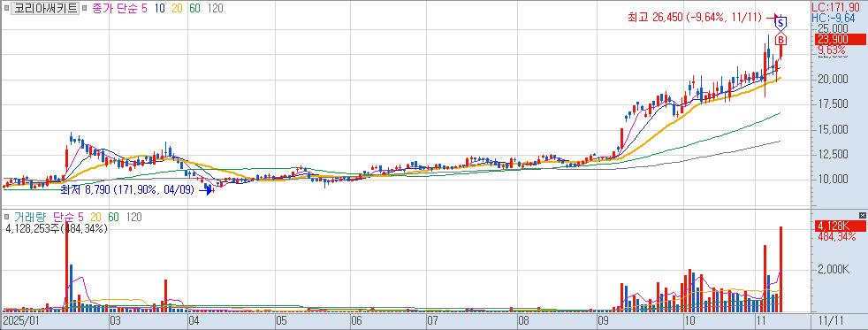
Task: Click the 03 month label on date axis
Action: point(116,321)
